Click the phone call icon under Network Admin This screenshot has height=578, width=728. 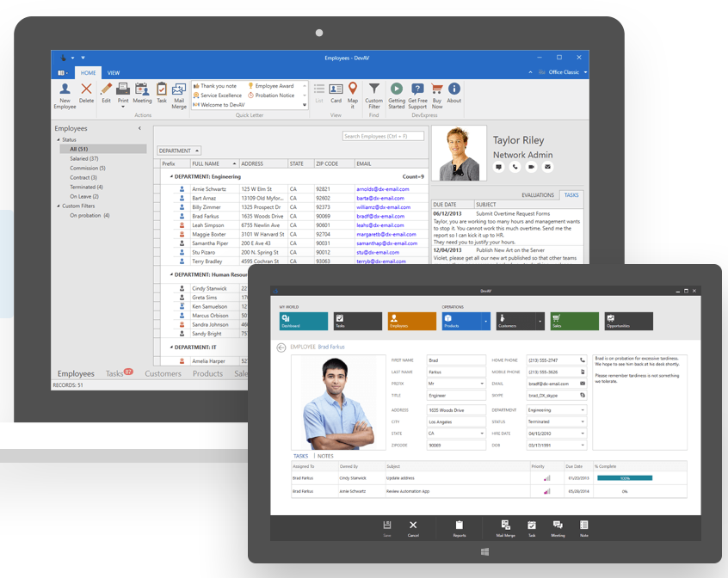click(515, 167)
